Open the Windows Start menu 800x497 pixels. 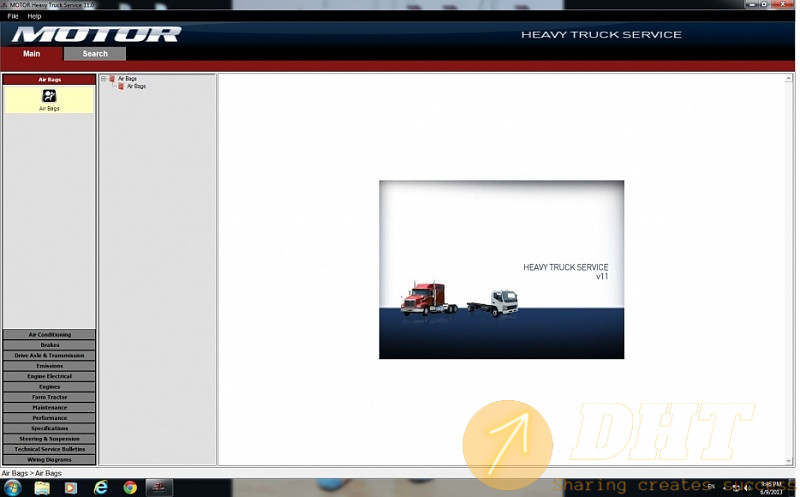click(12, 488)
